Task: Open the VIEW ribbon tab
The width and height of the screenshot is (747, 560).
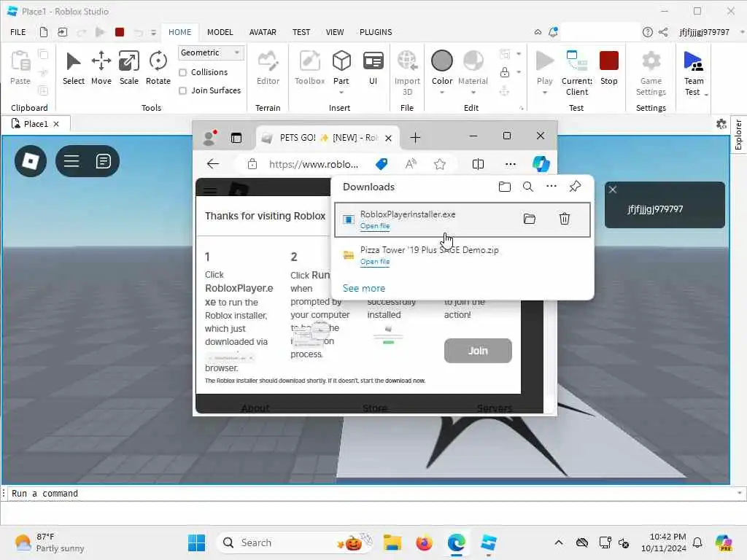Action: (334, 32)
